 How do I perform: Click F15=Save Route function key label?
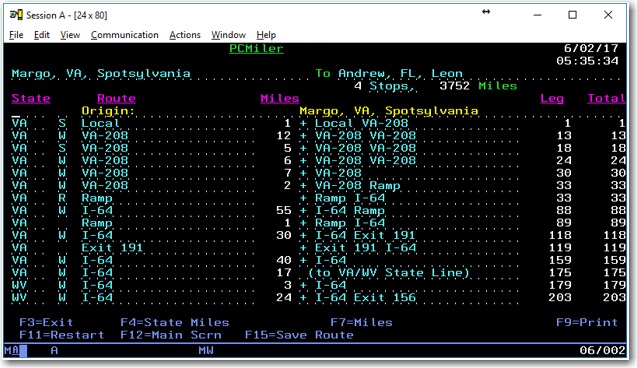click(299, 335)
